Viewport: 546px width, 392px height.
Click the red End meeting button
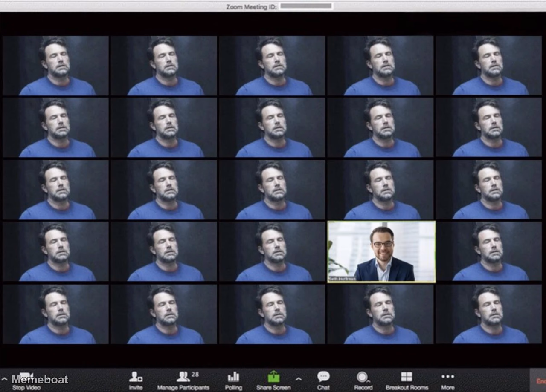(539, 380)
